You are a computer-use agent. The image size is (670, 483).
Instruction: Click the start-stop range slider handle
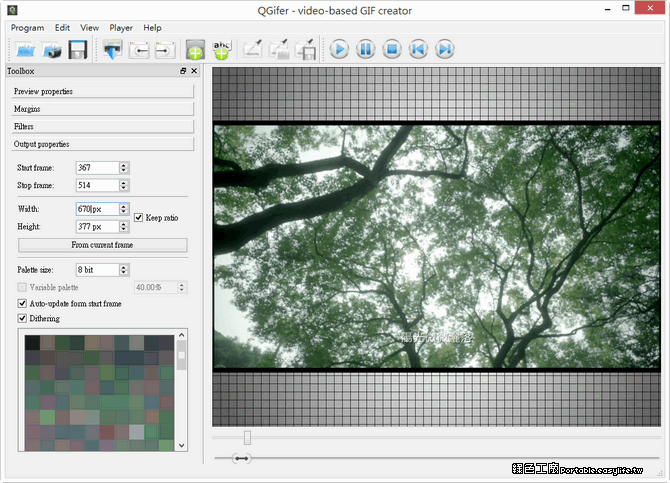[x=242, y=459]
